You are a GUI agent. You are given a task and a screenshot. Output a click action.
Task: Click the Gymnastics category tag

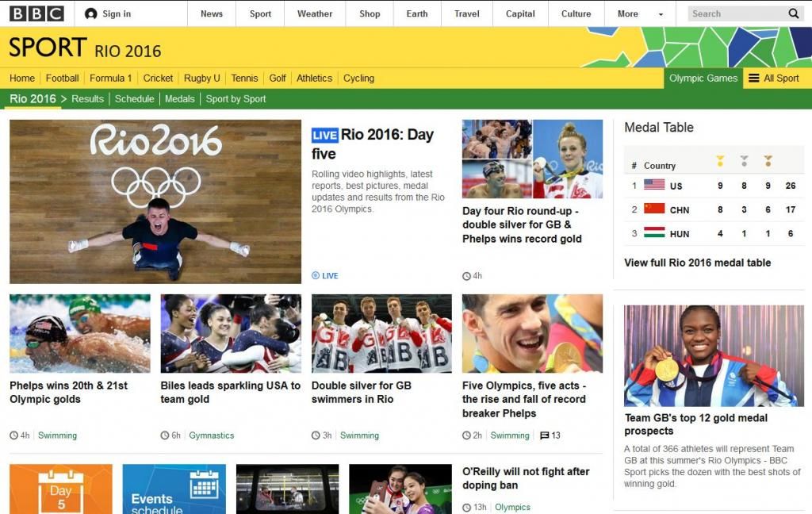click(x=211, y=435)
